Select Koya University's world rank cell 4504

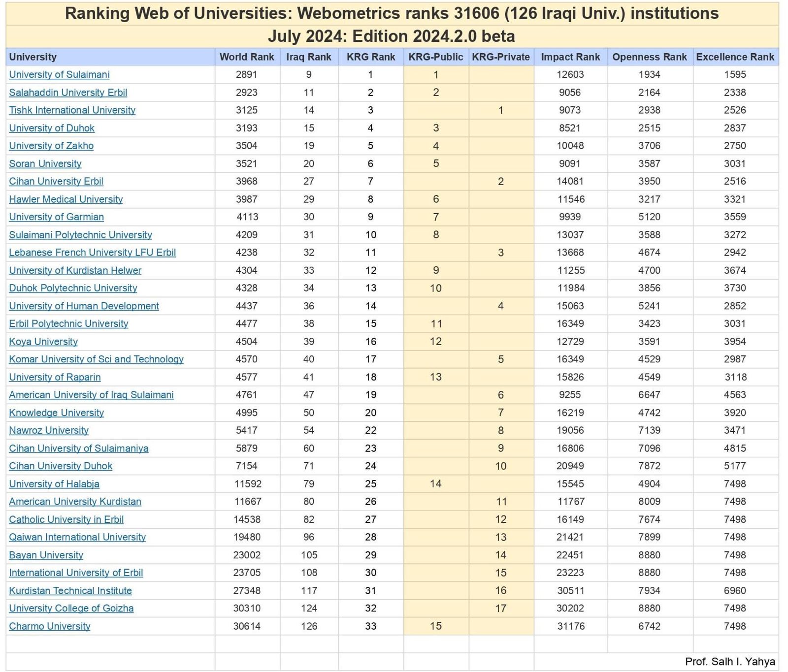[x=247, y=342]
